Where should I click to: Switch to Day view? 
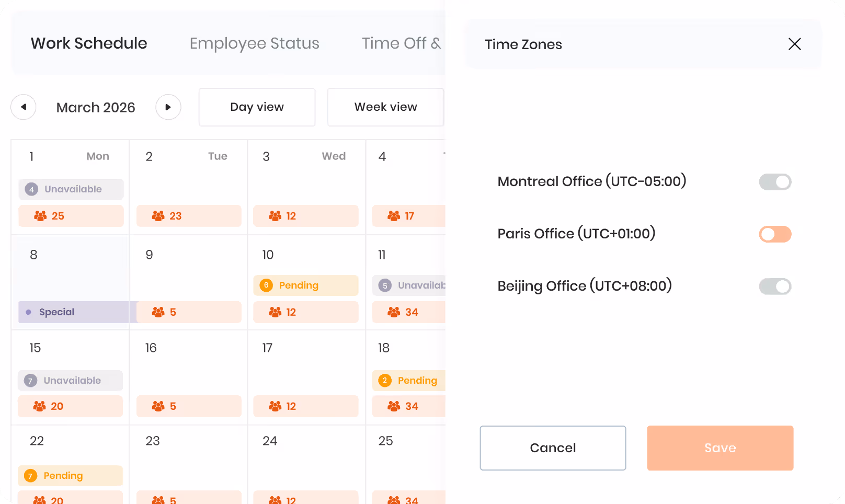(x=257, y=107)
